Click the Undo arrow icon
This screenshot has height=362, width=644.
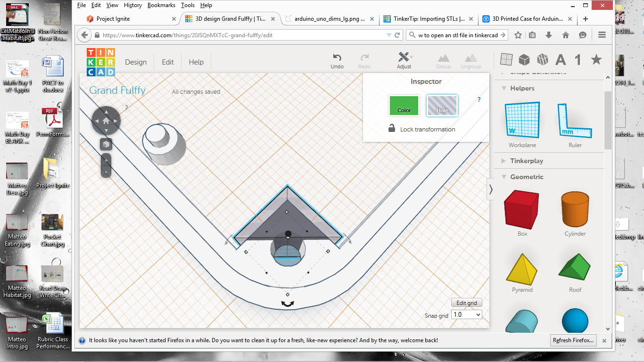tap(337, 57)
